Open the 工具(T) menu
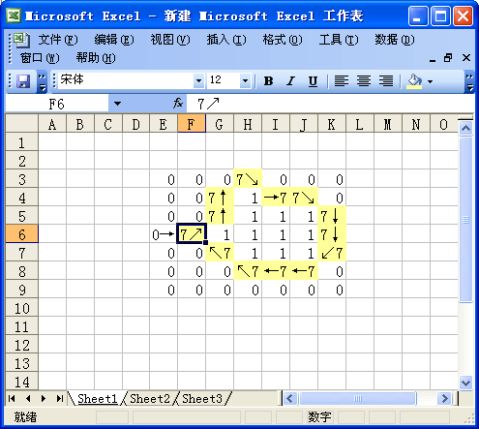The image size is (479, 429). tap(338, 40)
